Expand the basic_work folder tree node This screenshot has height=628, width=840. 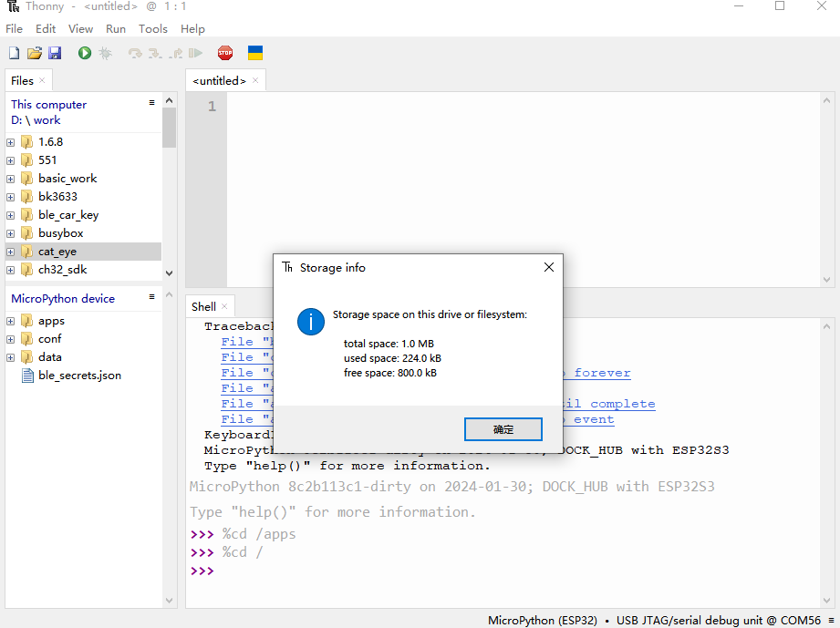[x=11, y=179]
